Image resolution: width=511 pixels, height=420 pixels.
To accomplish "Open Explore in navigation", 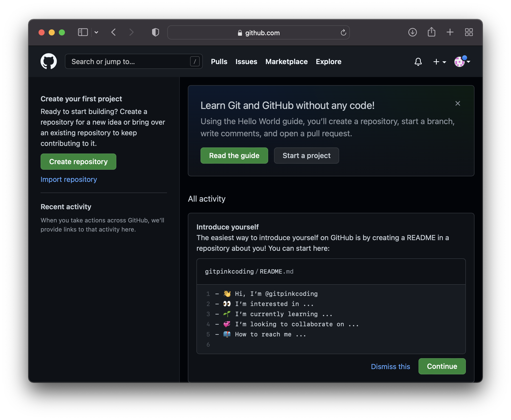I will 328,62.
